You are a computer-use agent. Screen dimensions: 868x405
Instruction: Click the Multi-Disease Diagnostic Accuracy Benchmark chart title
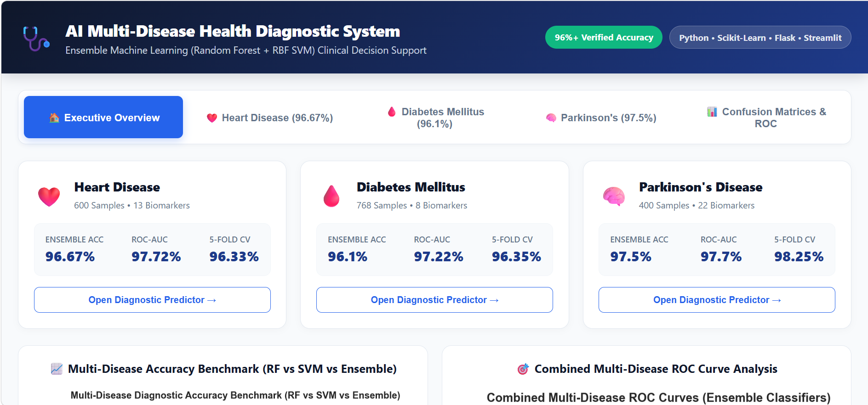pyautogui.click(x=235, y=395)
